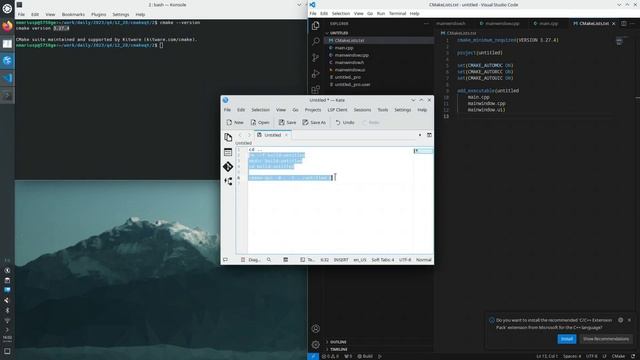
Task: Open the Projects panel icon in Kate sidebar
Action: (x=228, y=181)
